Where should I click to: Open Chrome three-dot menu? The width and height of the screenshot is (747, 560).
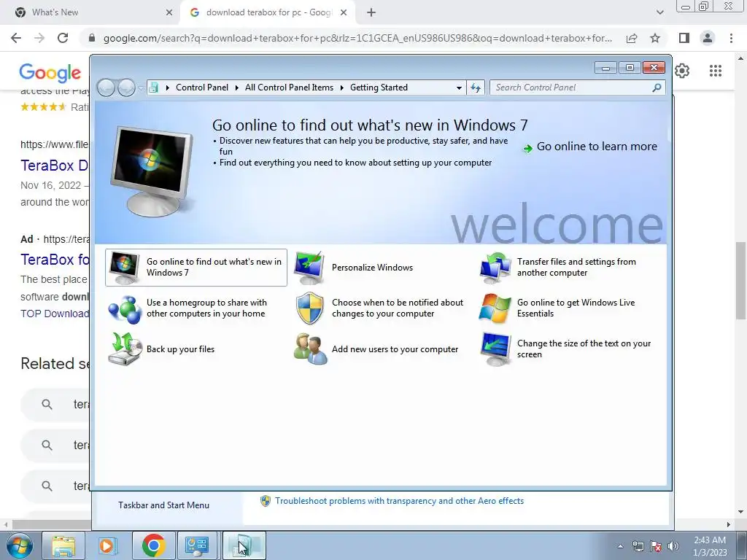coord(731,38)
